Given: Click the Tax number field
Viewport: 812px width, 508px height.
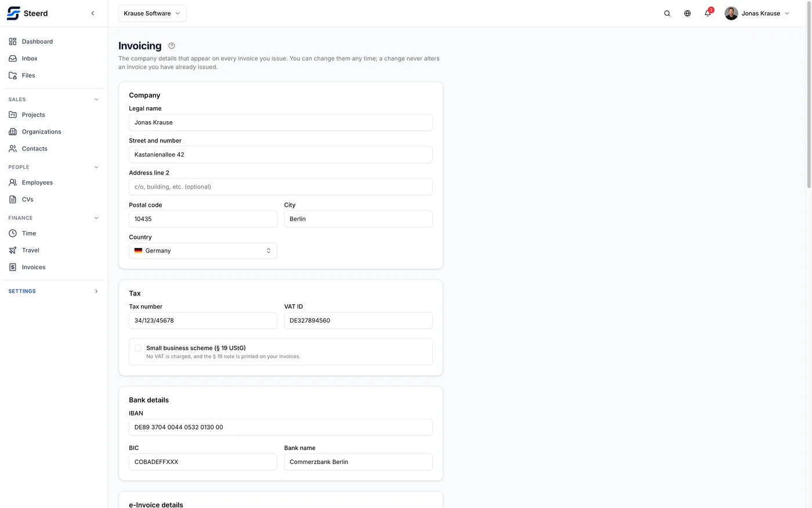Looking at the screenshot, I should pos(203,320).
